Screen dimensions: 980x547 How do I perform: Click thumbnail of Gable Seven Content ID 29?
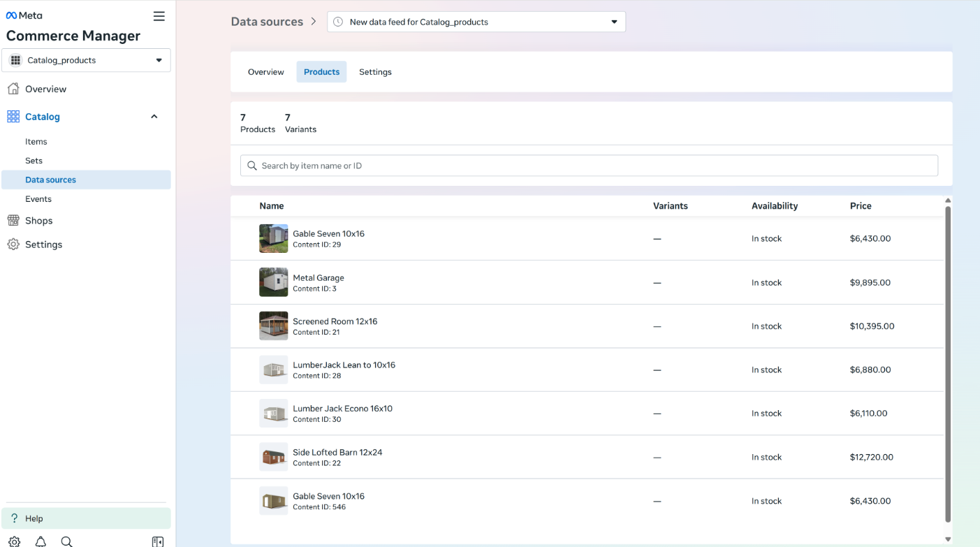click(273, 238)
